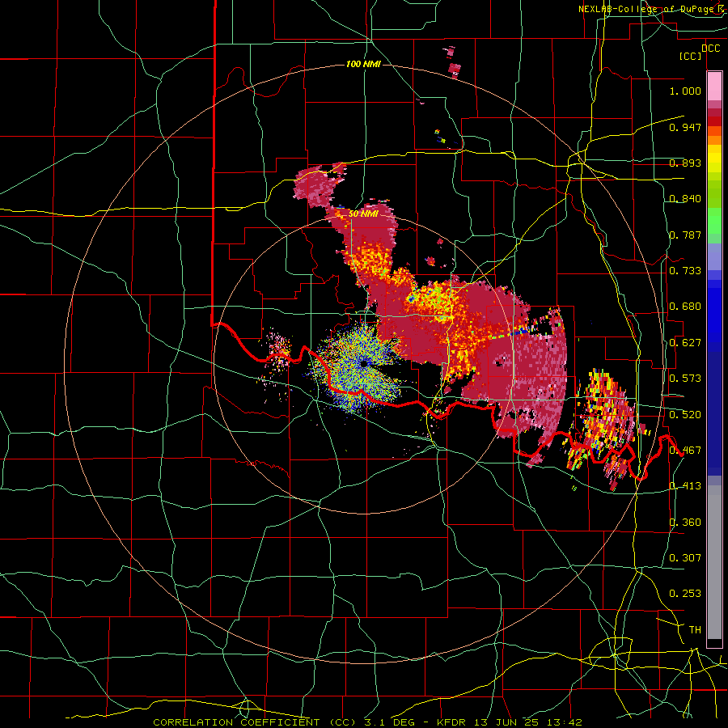Click the 0.893 scale value

(x=685, y=163)
